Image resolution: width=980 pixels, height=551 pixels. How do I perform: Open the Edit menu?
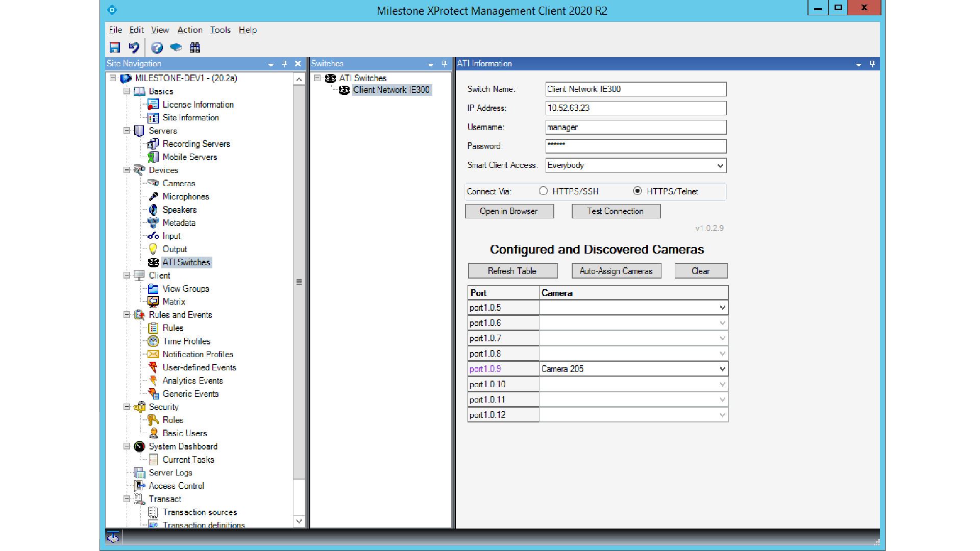pyautogui.click(x=136, y=30)
